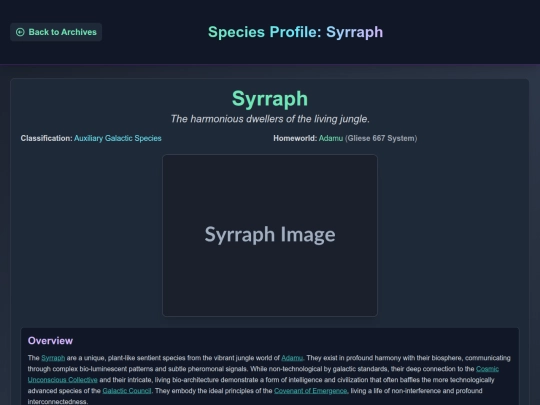Follow the Syrraph link in Overview text

tap(53, 358)
